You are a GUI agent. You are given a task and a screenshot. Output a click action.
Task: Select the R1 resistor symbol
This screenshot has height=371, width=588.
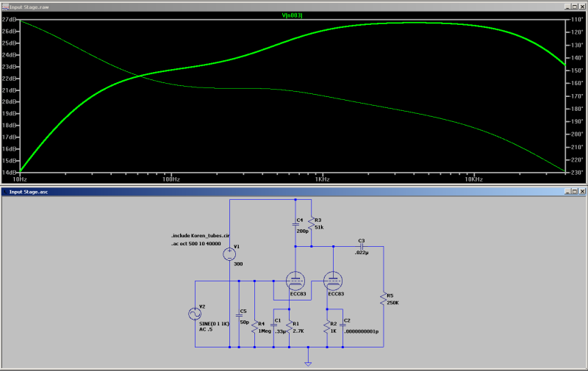(289, 327)
